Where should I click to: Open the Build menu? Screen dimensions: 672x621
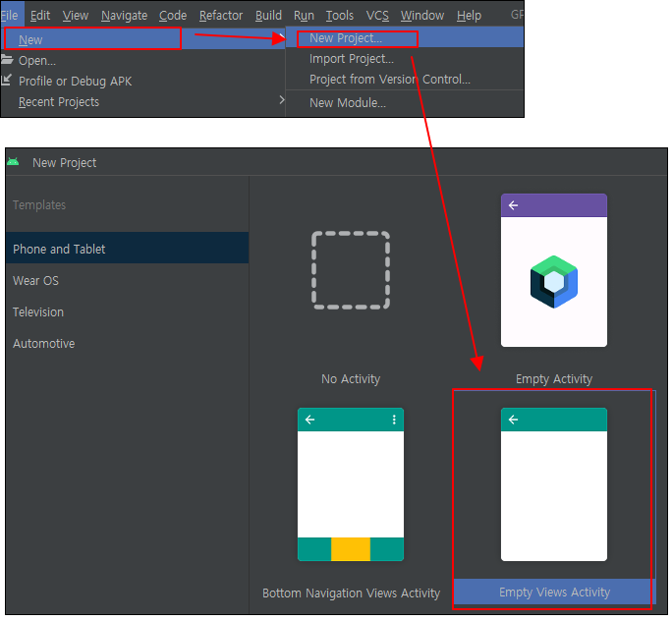click(x=268, y=16)
